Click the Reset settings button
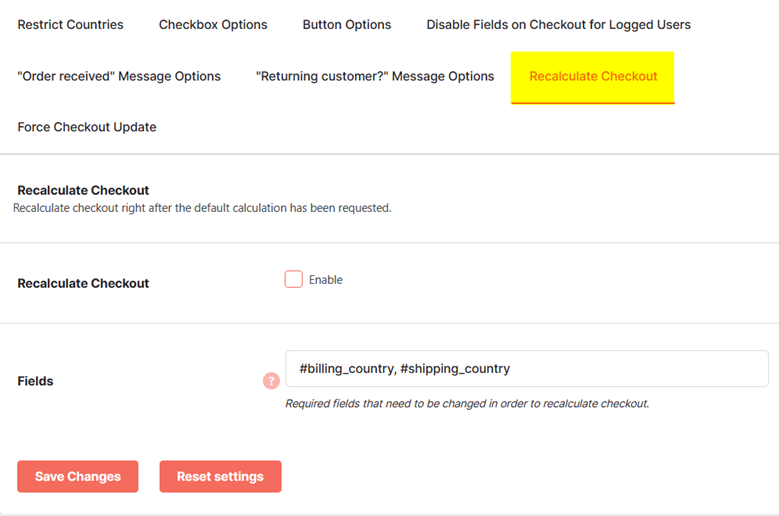Viewport: 779px width, 516px height. point(221,476)
